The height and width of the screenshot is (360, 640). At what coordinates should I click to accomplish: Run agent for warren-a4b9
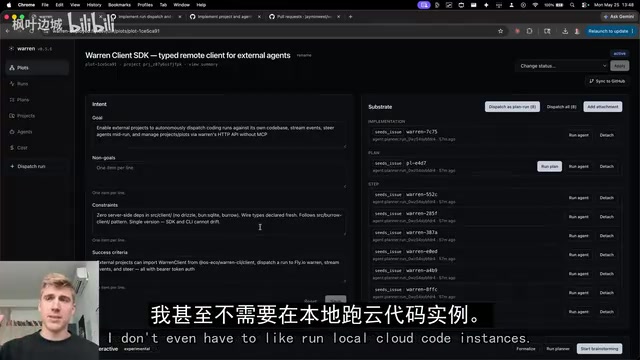point(578,274)
